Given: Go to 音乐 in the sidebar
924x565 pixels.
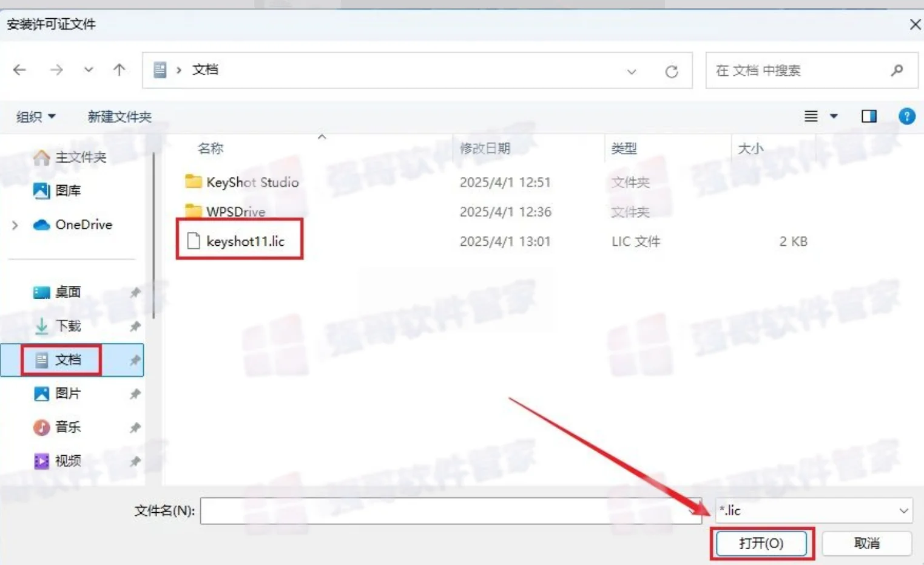Looking at the screenshot, I should (68, 427).
